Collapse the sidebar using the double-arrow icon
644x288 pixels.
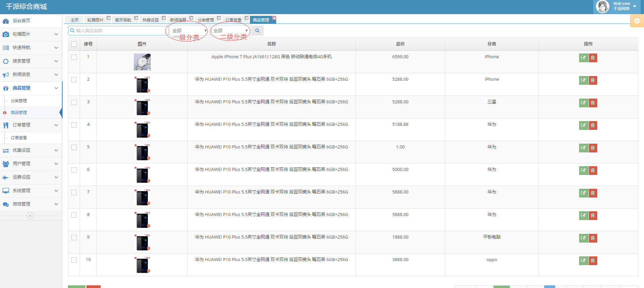[x=30, y=216]
